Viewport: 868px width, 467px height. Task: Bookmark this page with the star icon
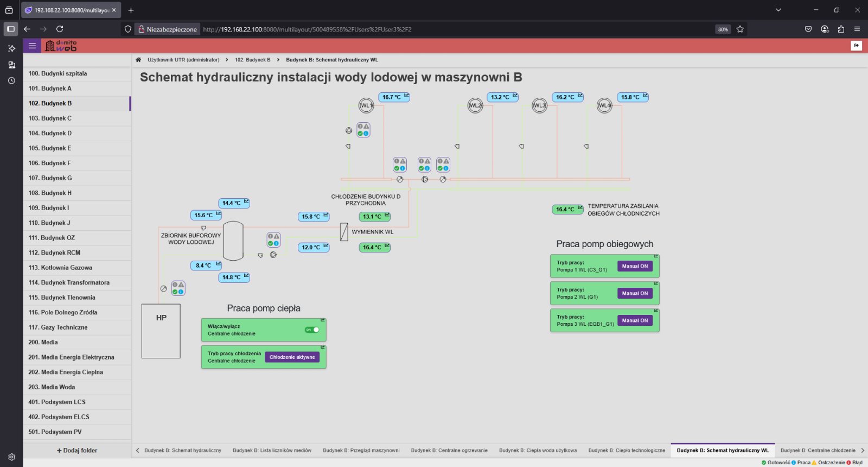click(740, 29)
